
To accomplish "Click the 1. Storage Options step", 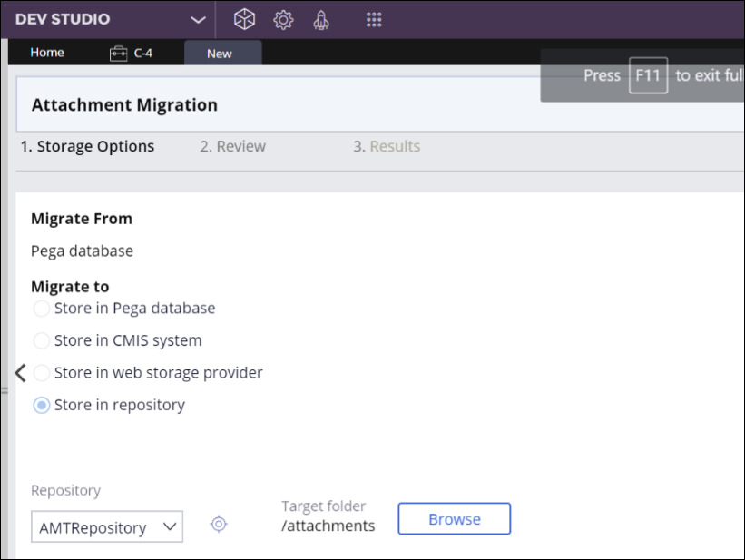I will 88,146.
